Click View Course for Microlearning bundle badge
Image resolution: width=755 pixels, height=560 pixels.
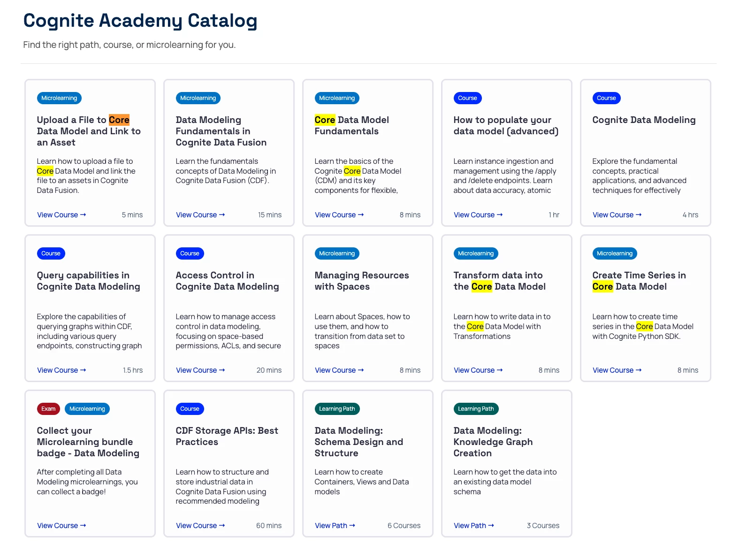click(61, 526)
